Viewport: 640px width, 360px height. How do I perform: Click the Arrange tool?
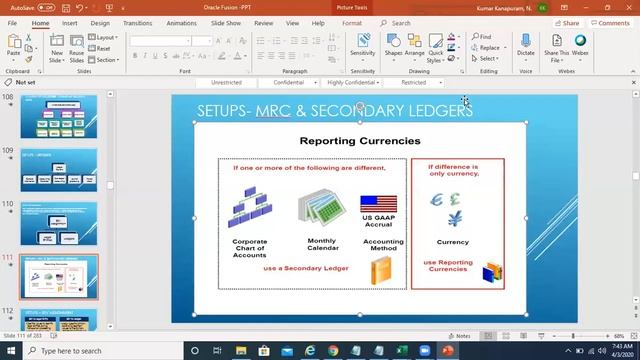click(415, 48)
